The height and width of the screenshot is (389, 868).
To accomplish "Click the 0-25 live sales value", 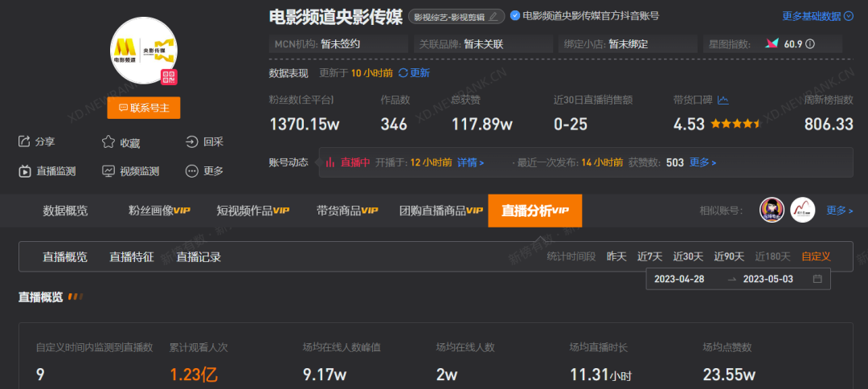I will [570, 125].
